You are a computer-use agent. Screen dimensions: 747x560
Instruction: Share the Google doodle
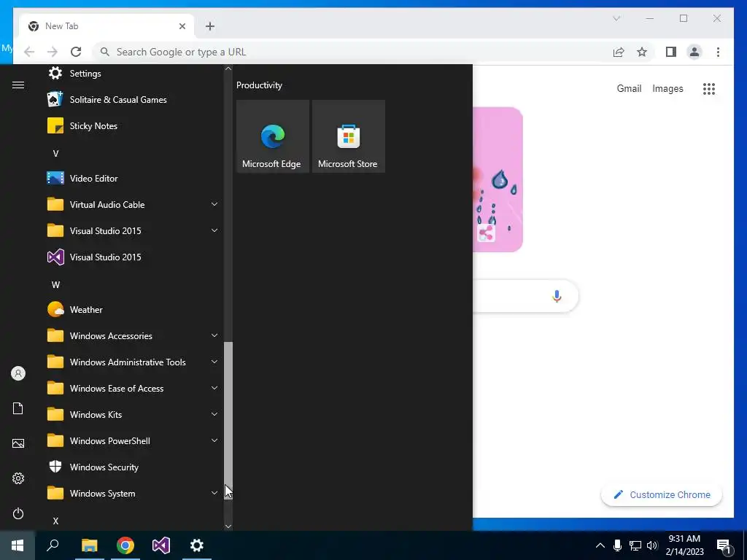486,233
